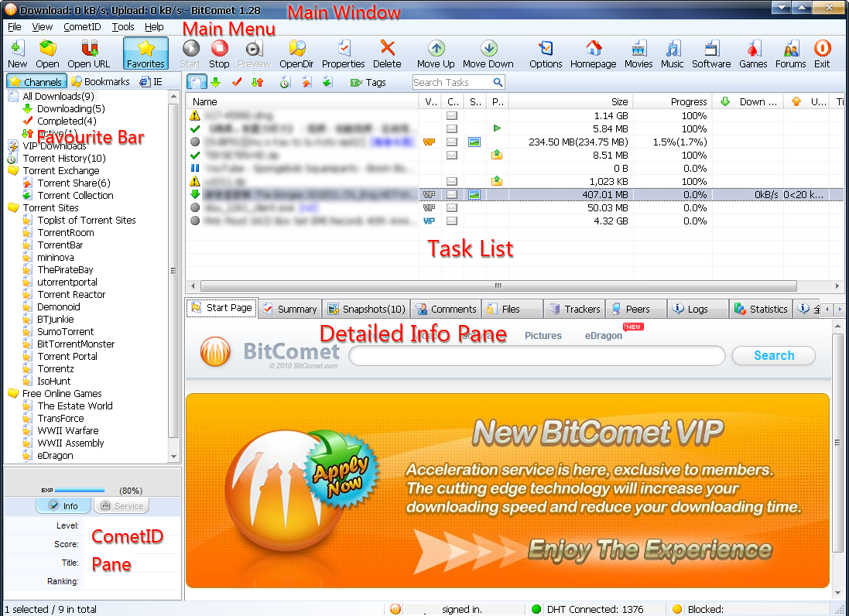Sort tasks by Name column header
The height and width of the screenshot is (616, 849).
303,102
